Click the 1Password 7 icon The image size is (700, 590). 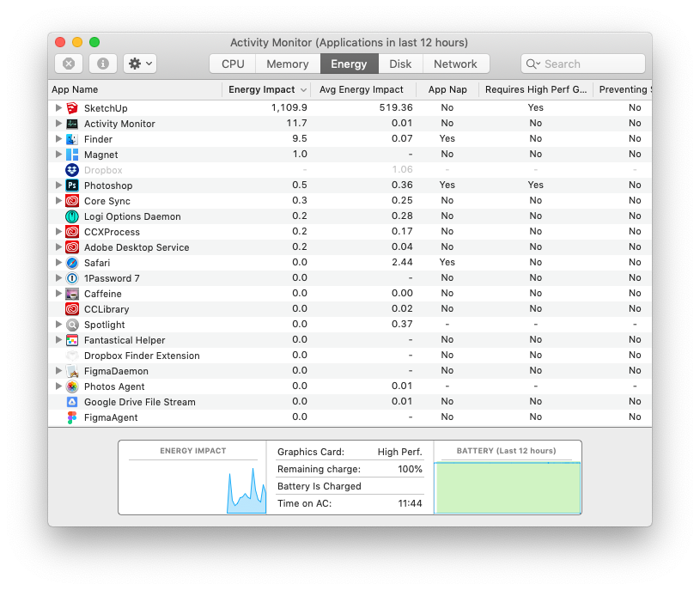(x=72, y=278)
